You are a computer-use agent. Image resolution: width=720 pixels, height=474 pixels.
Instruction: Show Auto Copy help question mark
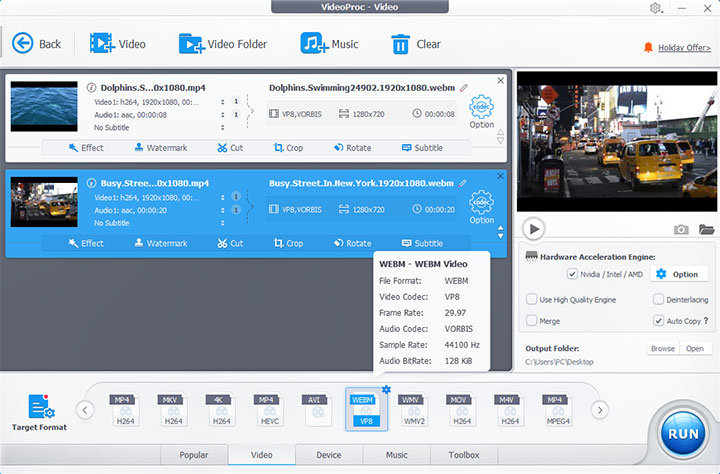point(706,321)
